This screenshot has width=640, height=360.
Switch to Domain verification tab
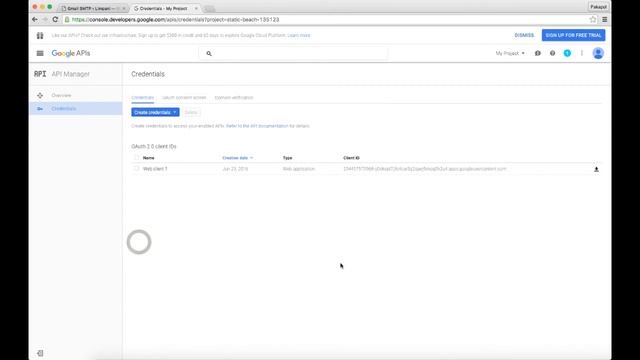click(234, 98)
